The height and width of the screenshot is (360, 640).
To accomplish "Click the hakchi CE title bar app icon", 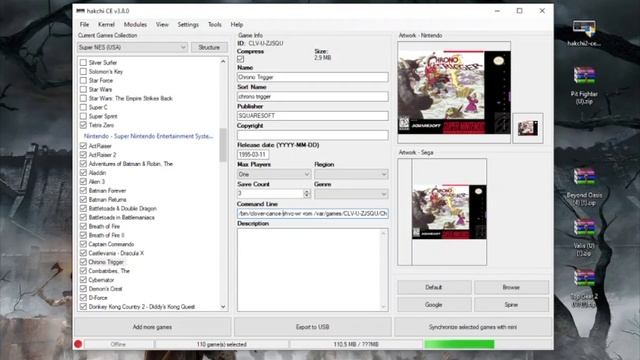I will pyautogui.click(x=80, y=11).
